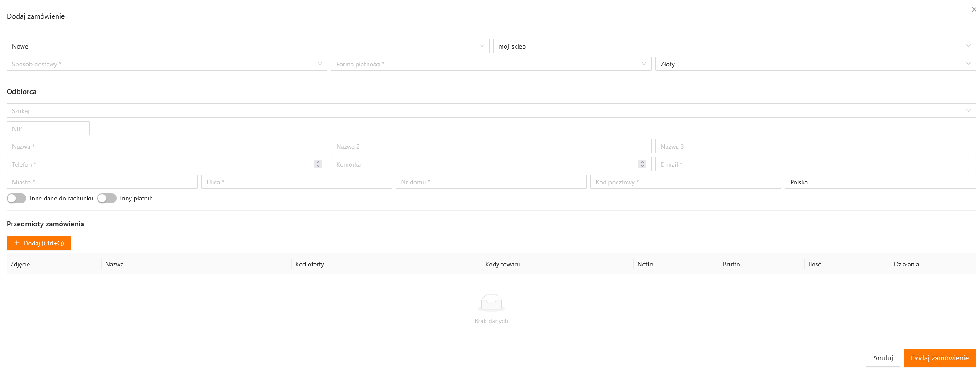Click the 'Kod oferty' column header

click(x=310, y=264)
